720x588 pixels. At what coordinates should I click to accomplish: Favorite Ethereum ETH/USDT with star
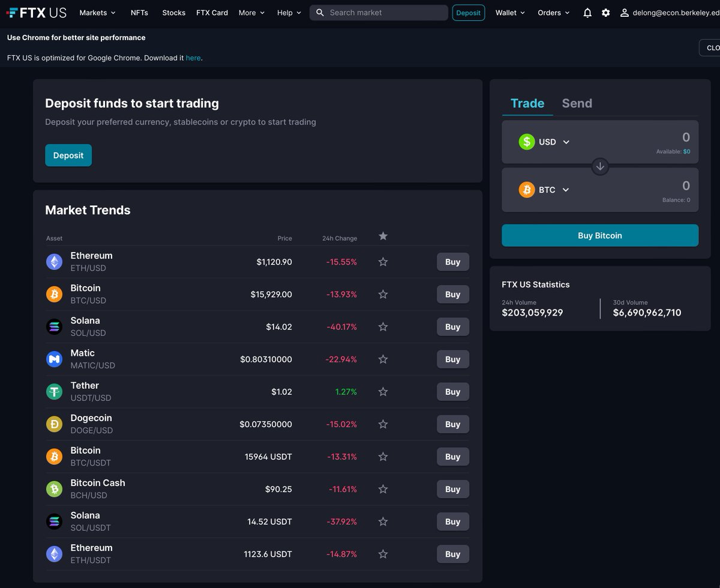[383, 554]
